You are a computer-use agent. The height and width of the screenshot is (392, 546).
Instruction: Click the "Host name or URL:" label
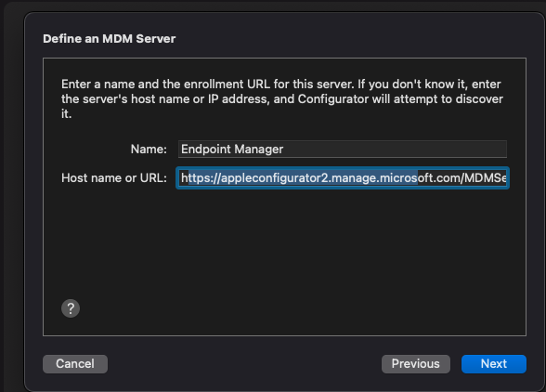[114, 178]
